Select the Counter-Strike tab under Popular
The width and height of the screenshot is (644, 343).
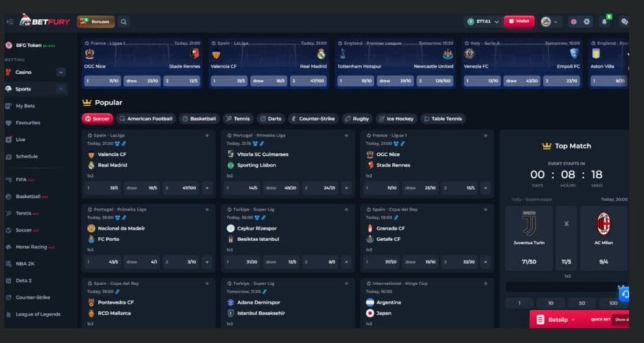pos(313,119)
